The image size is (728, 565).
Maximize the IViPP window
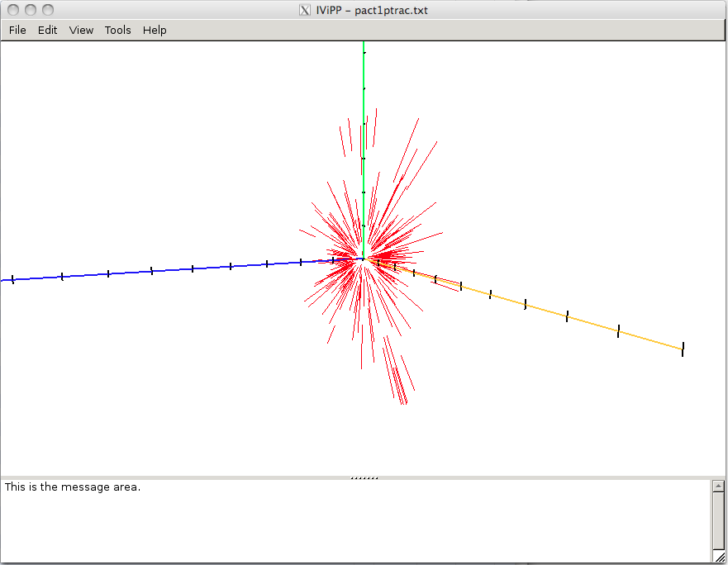tap(48, 10)
